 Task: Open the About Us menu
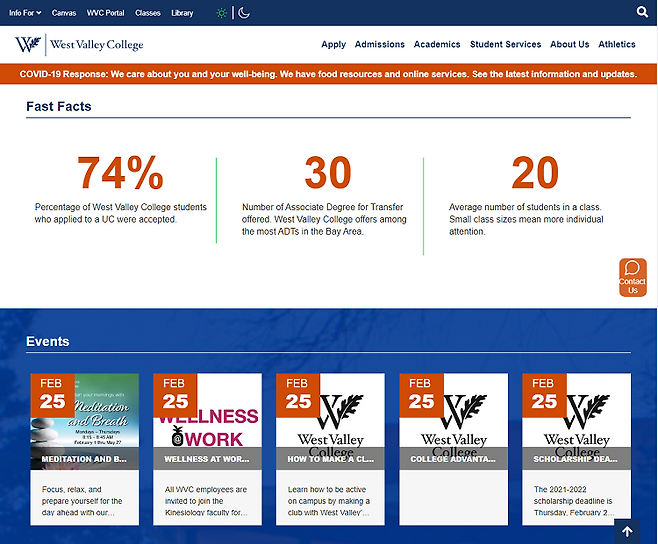point(569,44)
